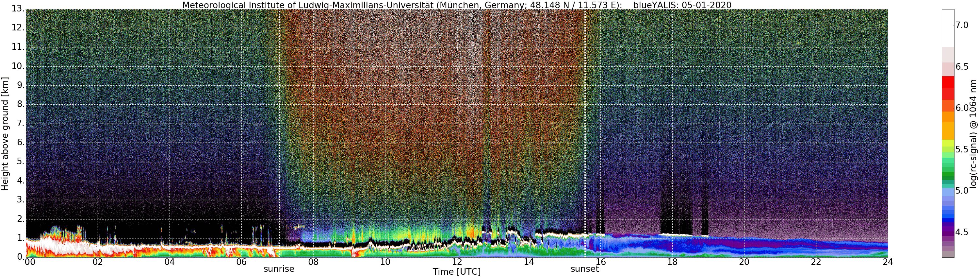980x278 pixels.
Task: Click the time axis tick label 04
Action: (x=170, y=262)
